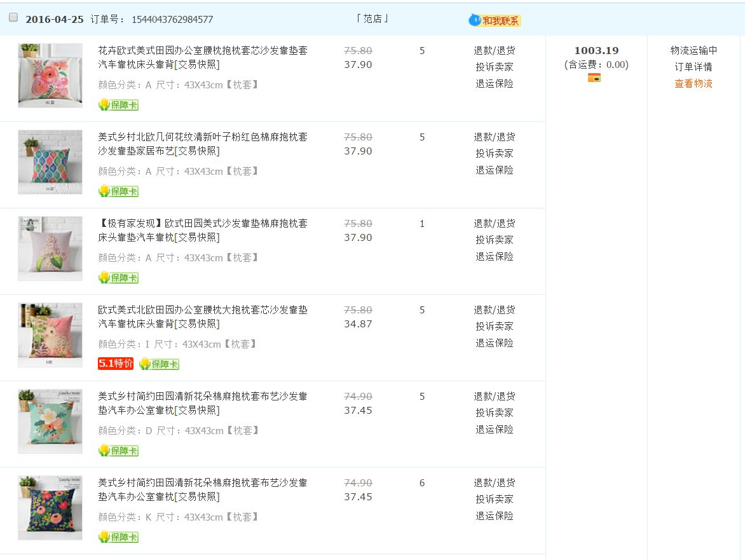Click 保障卡 badge on color K pillow item
Screen dimensions: 745x560
[118, 537]
